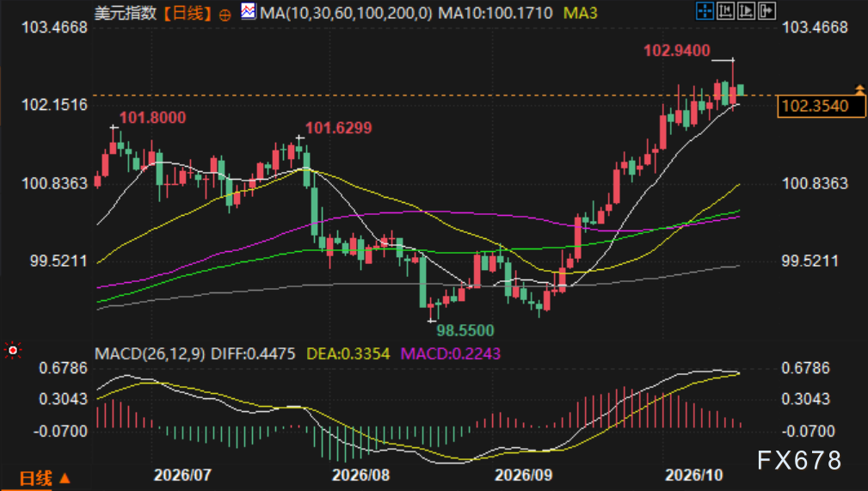Click the DIFF:0.4475 value
The width and height of the screenshot is (868, 491).
point(253,353)
